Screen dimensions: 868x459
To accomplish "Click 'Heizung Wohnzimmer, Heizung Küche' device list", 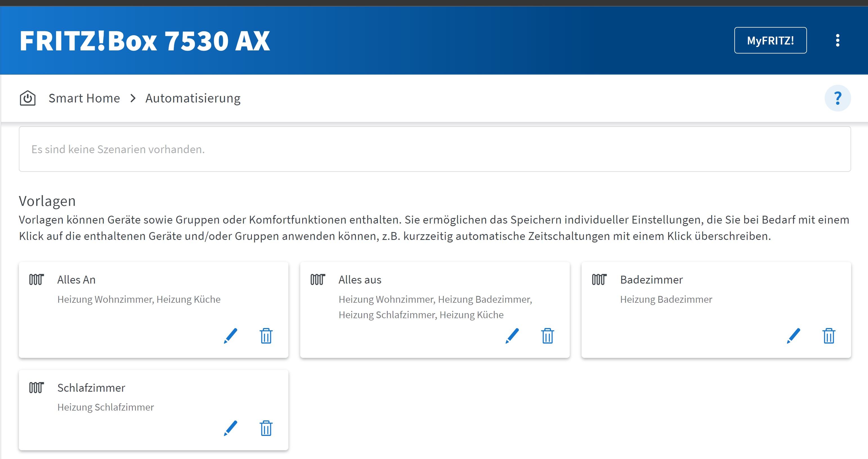I will tap(139, 299).
